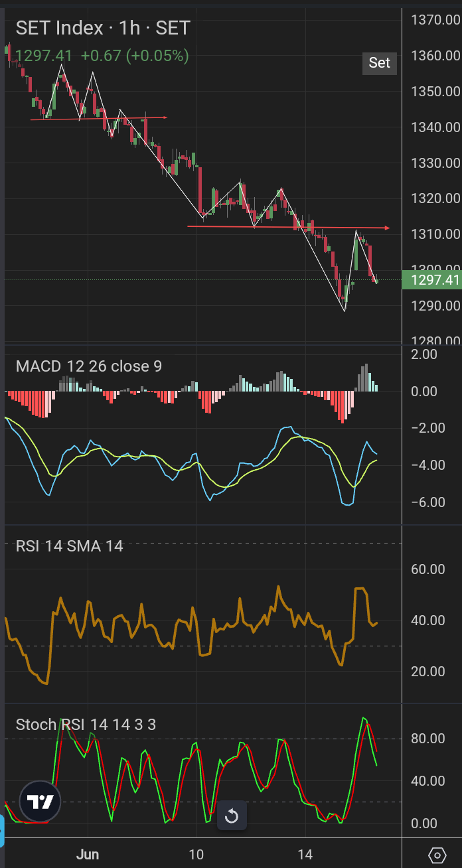Click the Stoch RSI scale value 80.00
The width and height of the screenshot is (462, 868).
tap(428, 739)
